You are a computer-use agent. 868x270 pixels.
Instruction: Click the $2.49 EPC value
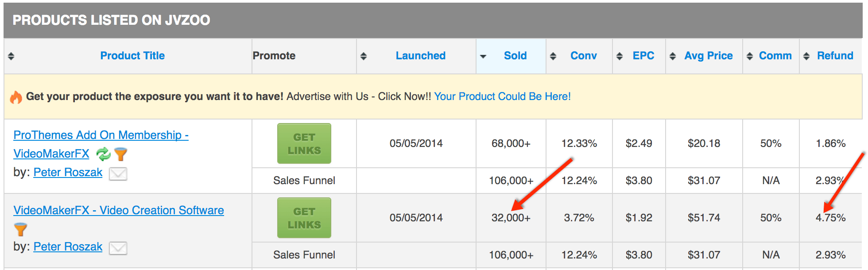pos(639,143)
